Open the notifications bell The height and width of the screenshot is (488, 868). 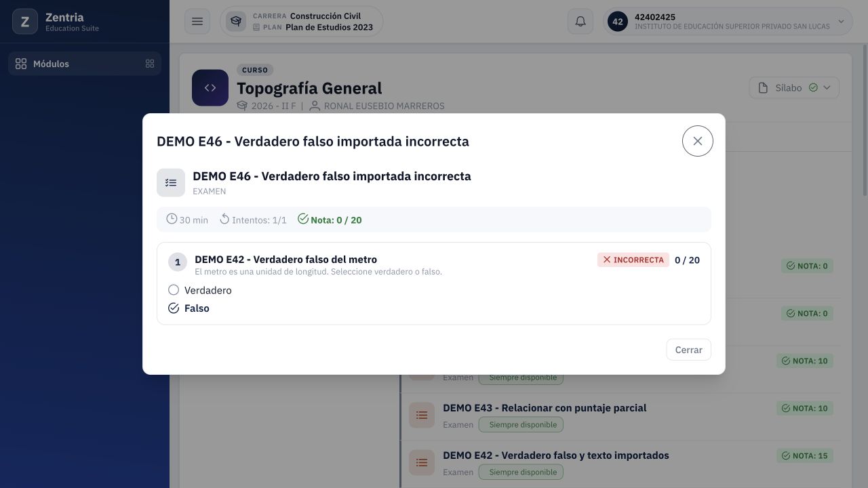tap(580, 22)
